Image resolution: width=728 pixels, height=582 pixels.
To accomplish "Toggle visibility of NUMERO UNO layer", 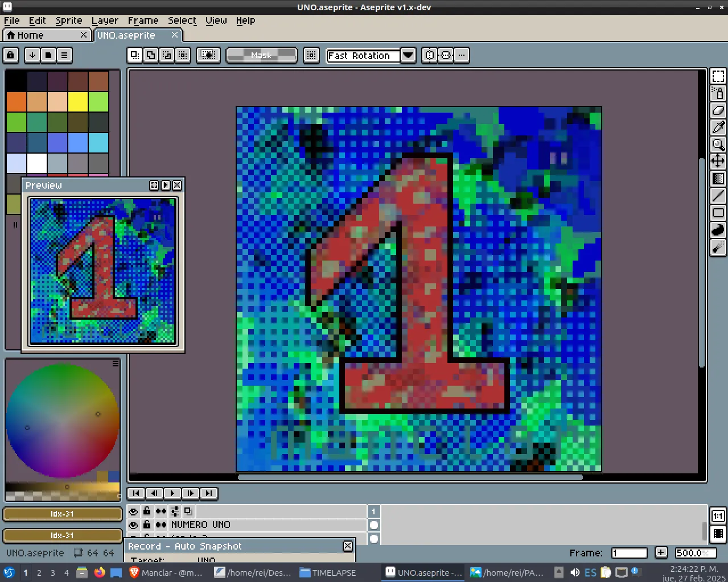I will coord(133,525).
